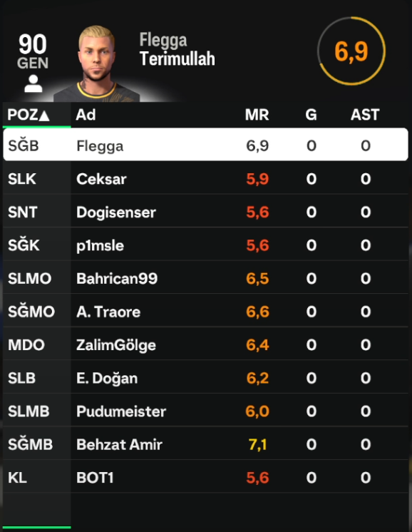
Task: Click the E. Doğan row
Action: (x=205, y=378)
